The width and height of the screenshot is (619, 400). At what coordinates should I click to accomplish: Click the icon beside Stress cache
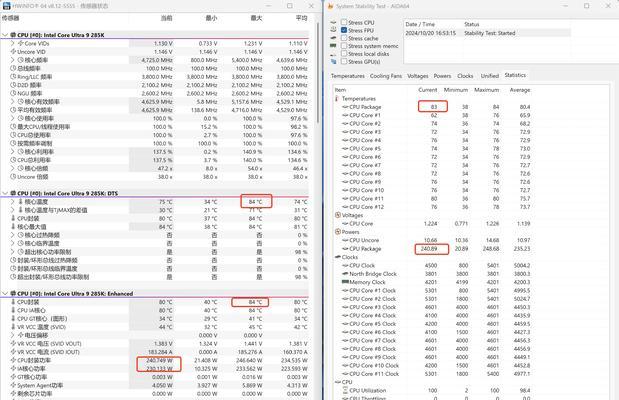(334, 38)
